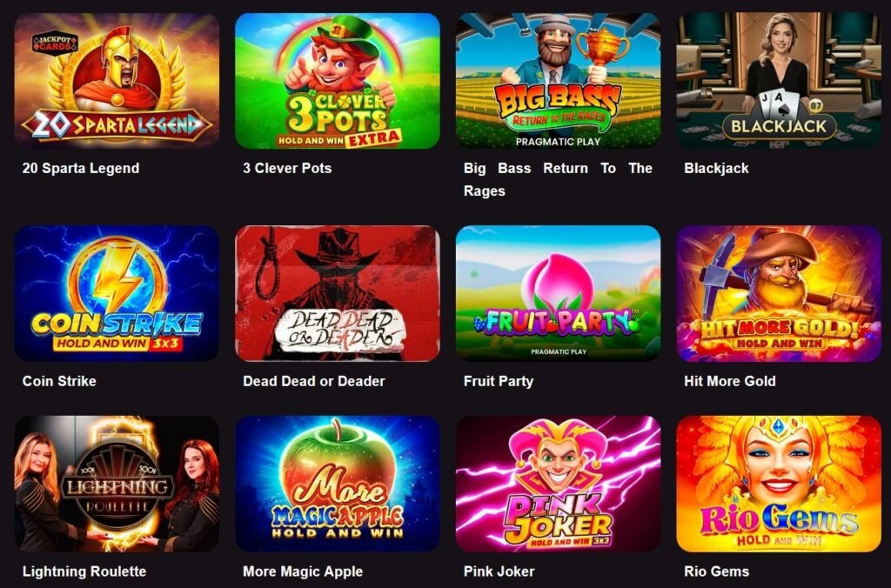Image resolution: width=891 pixels, height=588 pixels.
Task: Click the "Lightning Roulette" title text
Action: tap(84, 571)
